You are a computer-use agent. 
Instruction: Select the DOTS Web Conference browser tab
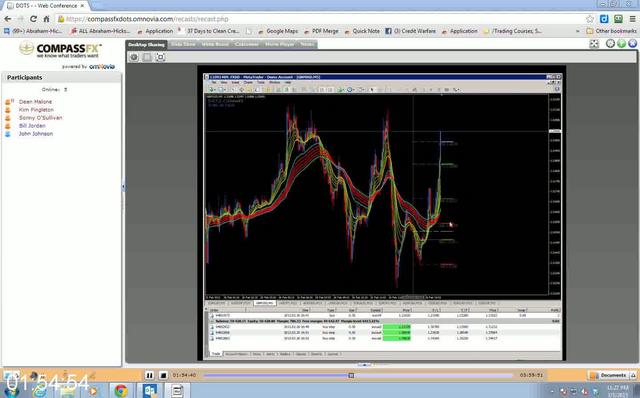tap(46, 6)
